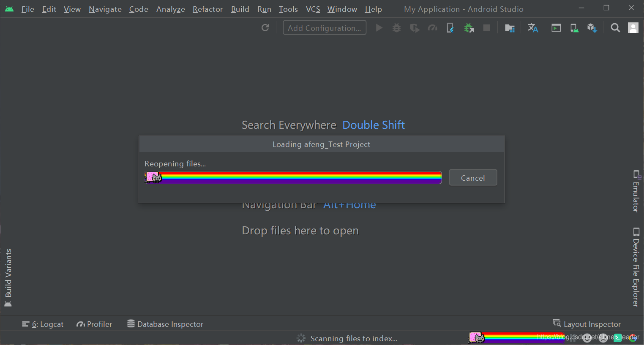Click 'Drop files here to open' text
Image resolution: width=644 pixels, height=345 pixels.
[x=300, y=231]
